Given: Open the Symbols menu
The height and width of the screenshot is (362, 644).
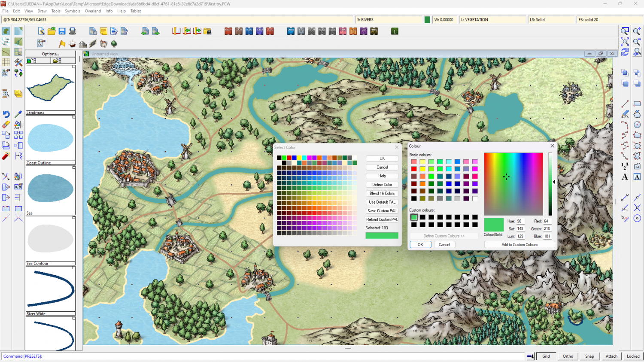Looking at the screenshot, I should (x=73, y=11).
